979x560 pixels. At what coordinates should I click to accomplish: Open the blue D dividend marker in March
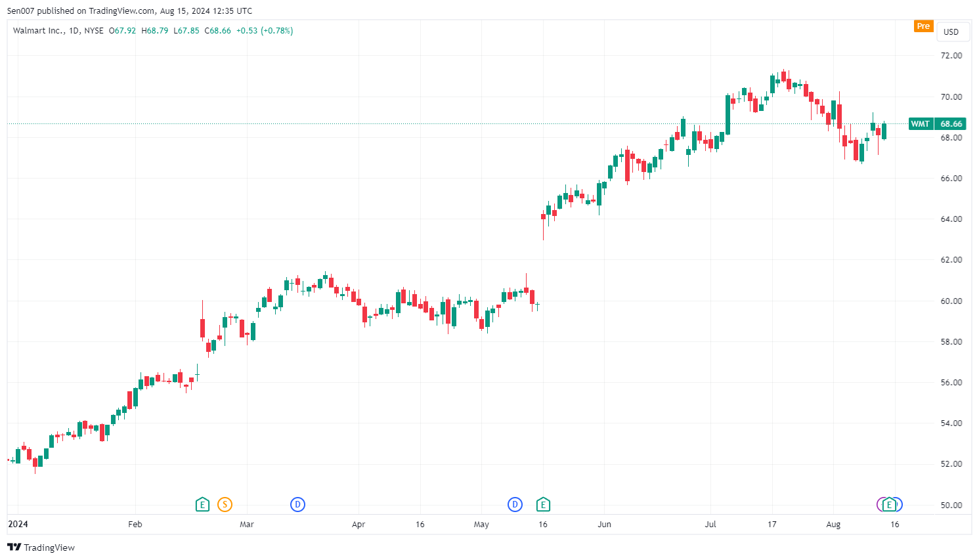coord(297,504)
